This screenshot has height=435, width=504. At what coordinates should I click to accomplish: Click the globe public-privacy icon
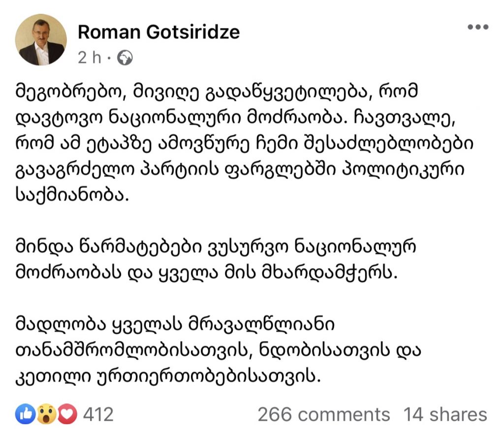125,59
